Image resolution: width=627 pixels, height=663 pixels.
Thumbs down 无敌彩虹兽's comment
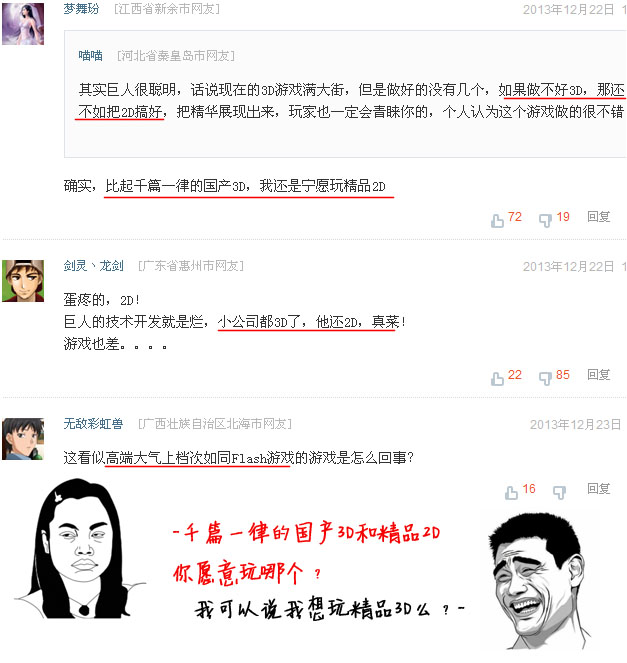click(x=559, y=492)
